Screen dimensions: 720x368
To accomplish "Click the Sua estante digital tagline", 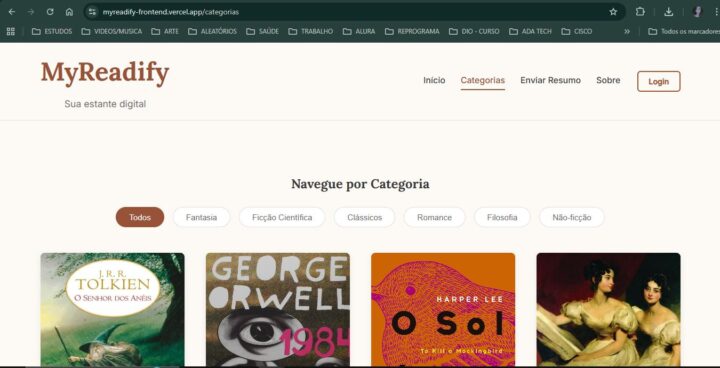I will [x=105, y=104].
